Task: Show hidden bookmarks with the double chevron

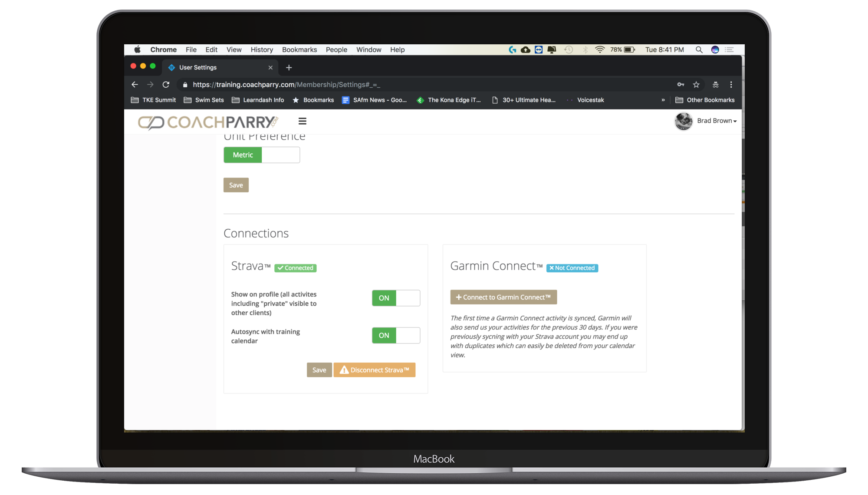Action: click(663, 100)
